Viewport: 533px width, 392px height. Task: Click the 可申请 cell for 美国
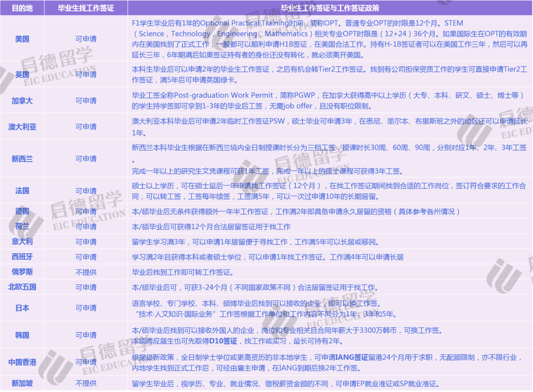87,37
